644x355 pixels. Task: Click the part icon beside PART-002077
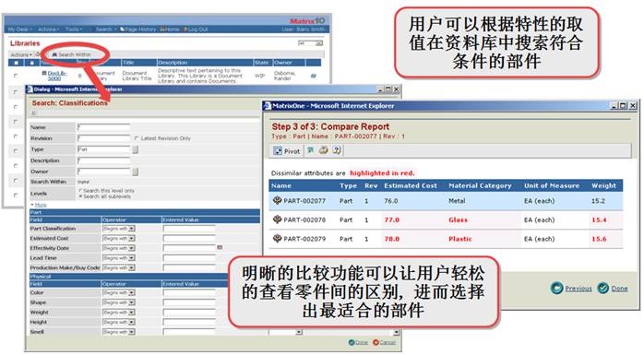tap(277, 200)
